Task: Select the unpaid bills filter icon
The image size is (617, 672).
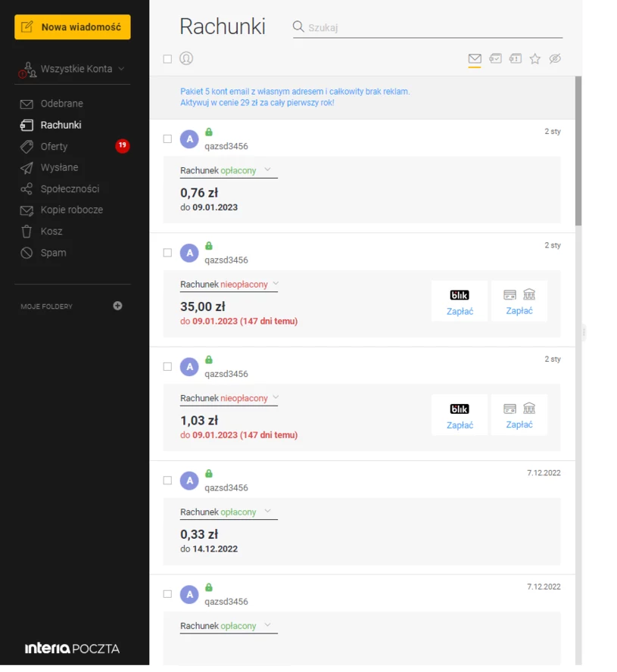Action: click(x=516, y=58)
